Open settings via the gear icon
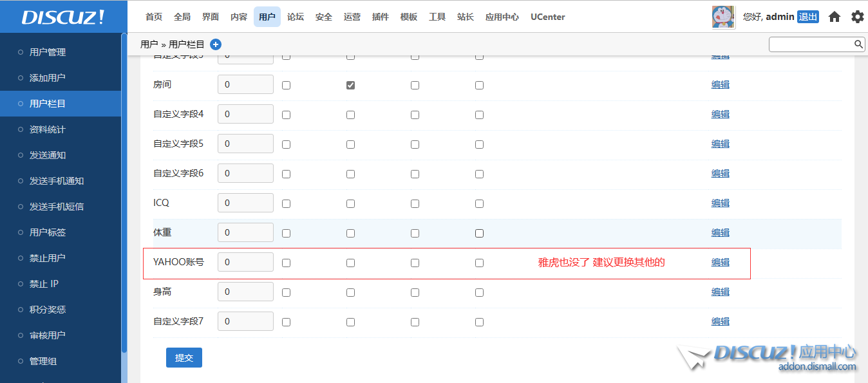This screenshot has height=383, width=868. [x=858, y=17]
